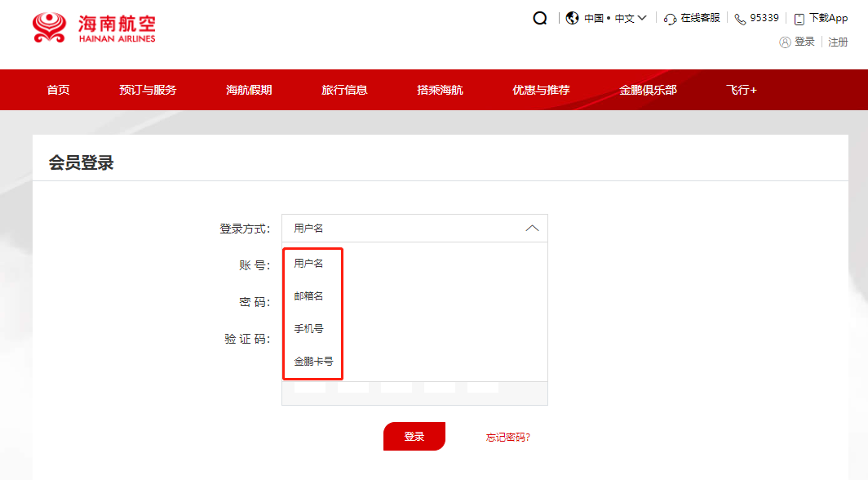Click the phone icon beside 95339
Image resolution: width=868 pixels, height=480 pixels.
[x=740, y=19]
